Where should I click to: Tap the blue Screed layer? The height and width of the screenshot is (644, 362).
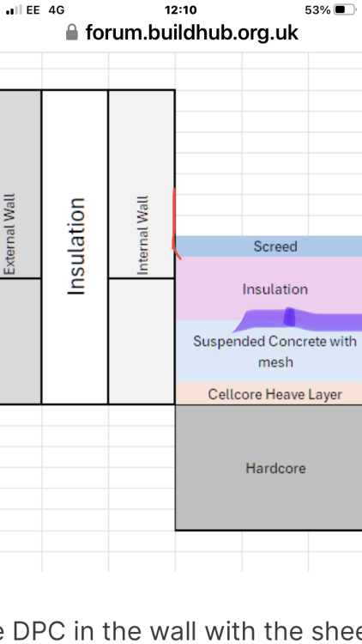pos(268,246)
